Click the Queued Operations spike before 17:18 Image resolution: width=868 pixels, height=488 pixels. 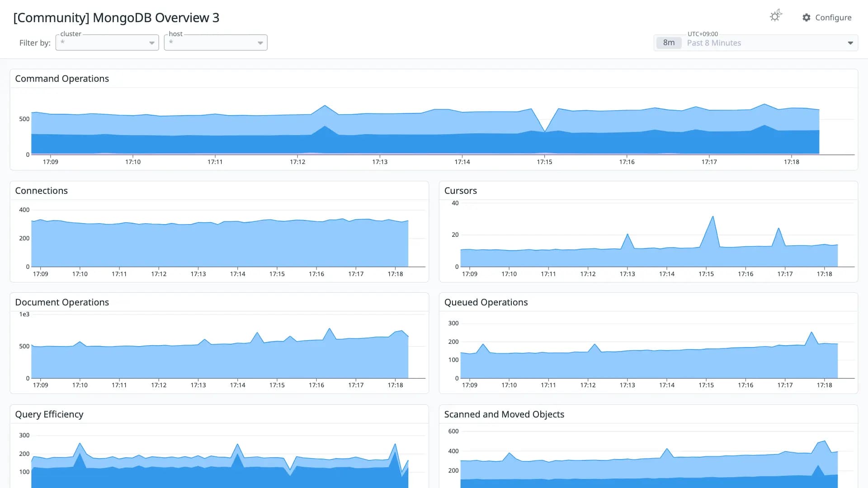click(812, 333)
